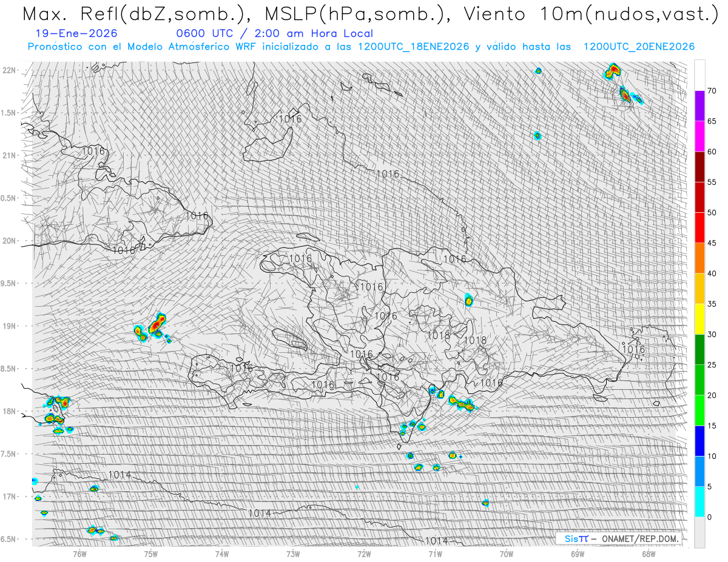Click the colorbar value label "70"
The image size is (728, 562).
[712, 91]
